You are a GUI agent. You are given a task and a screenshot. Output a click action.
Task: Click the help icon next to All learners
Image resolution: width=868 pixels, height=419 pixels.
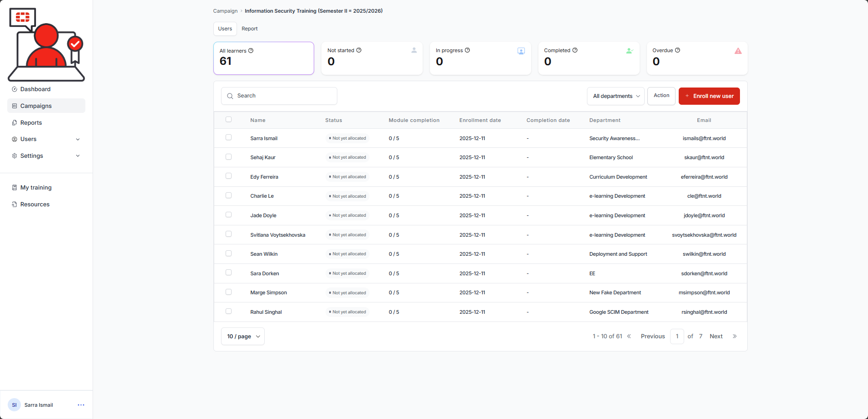point(251,51)
